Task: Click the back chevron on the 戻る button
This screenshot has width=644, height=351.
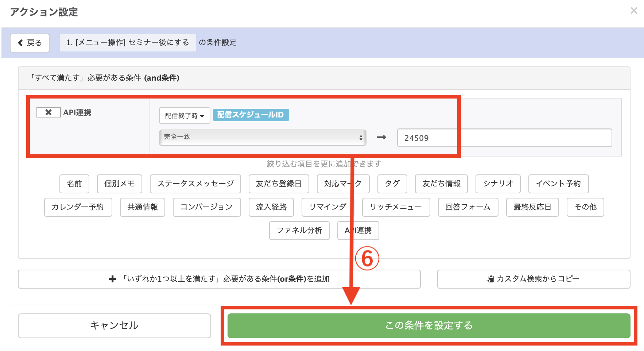Action: pyautogui.click(x=21, y=43)
